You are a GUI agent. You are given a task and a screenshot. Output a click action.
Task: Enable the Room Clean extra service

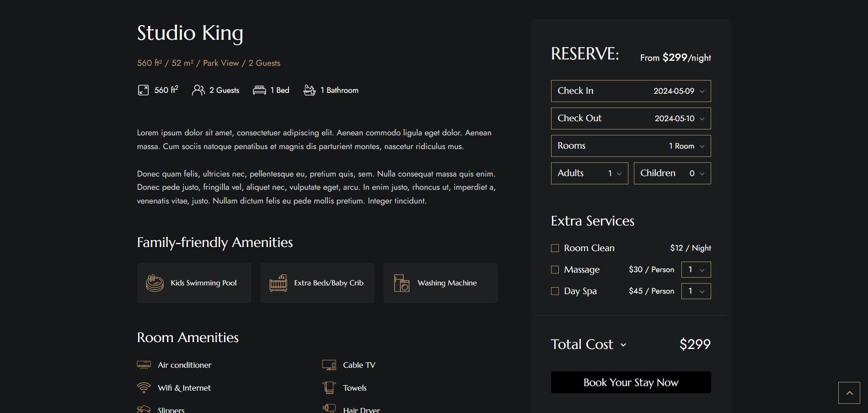[x=555, y=248]
